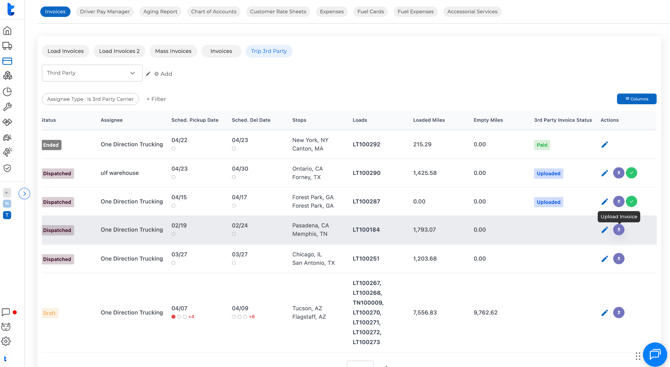The height and width of the screenshot is (367, 670).
Task: Open the live chat bubble icon
Action: pyautogui.click(x=655, y=354)
